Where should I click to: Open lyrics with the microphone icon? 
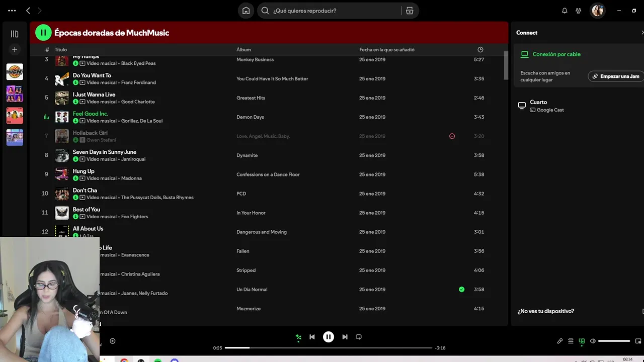pyautogui.click(x=560, y=341)
